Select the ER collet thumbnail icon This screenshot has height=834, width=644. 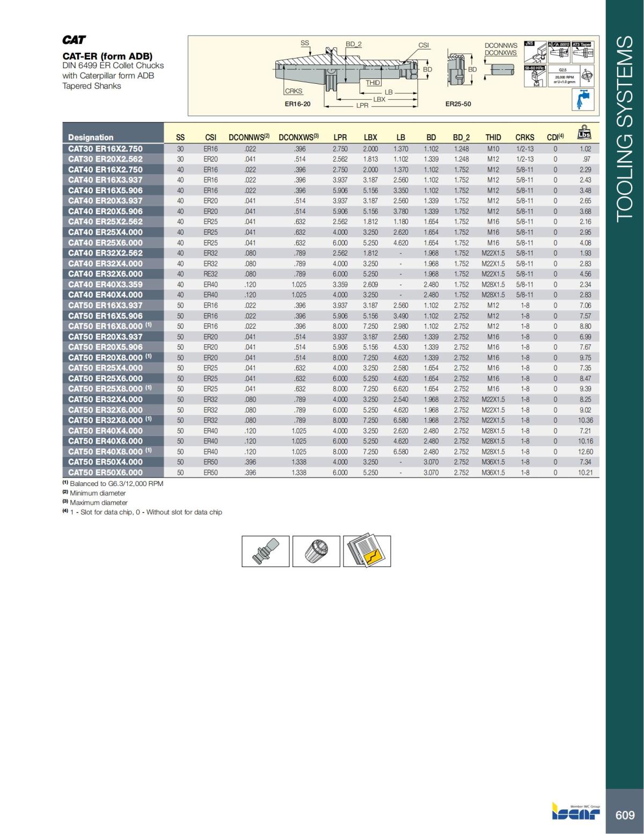[x=317, y=550]
